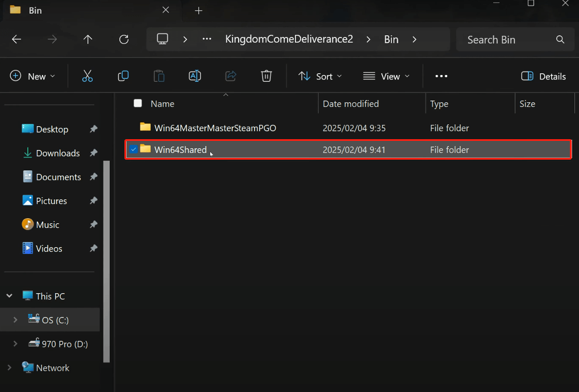Click the Win64MasterMasterSteamPGO folder icon
The width and height of the screenshot is (579, 392).
pyautogui.click(x=145, y=127)
